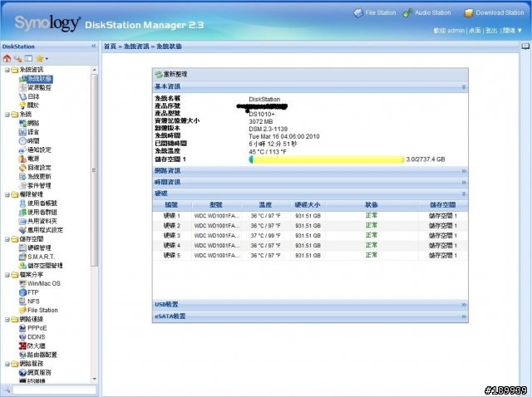Open 共用資料夾 shared folder item
Viewport: 532px width, 397px height.
click(38, 221)
